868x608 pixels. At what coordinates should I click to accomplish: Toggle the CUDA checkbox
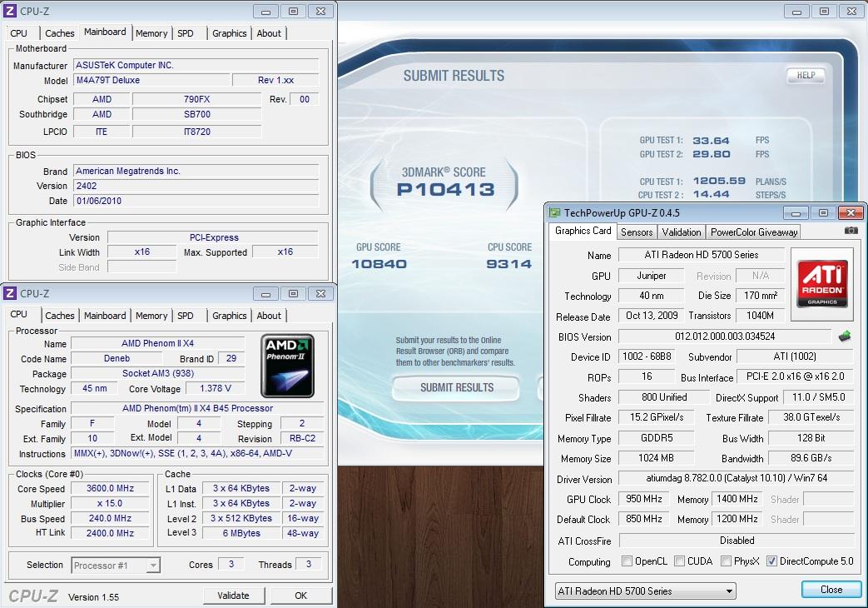tap(679, 561)
